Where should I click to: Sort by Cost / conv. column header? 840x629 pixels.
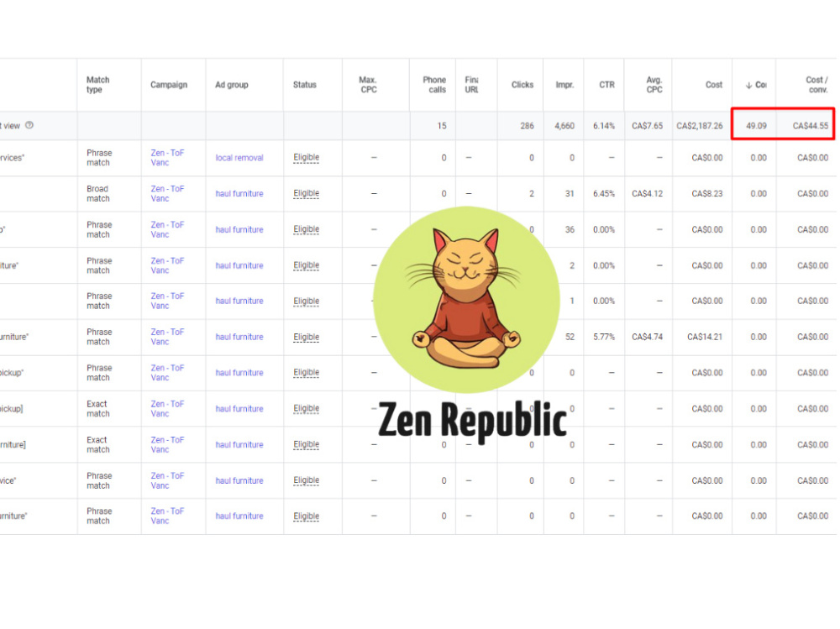816,85
